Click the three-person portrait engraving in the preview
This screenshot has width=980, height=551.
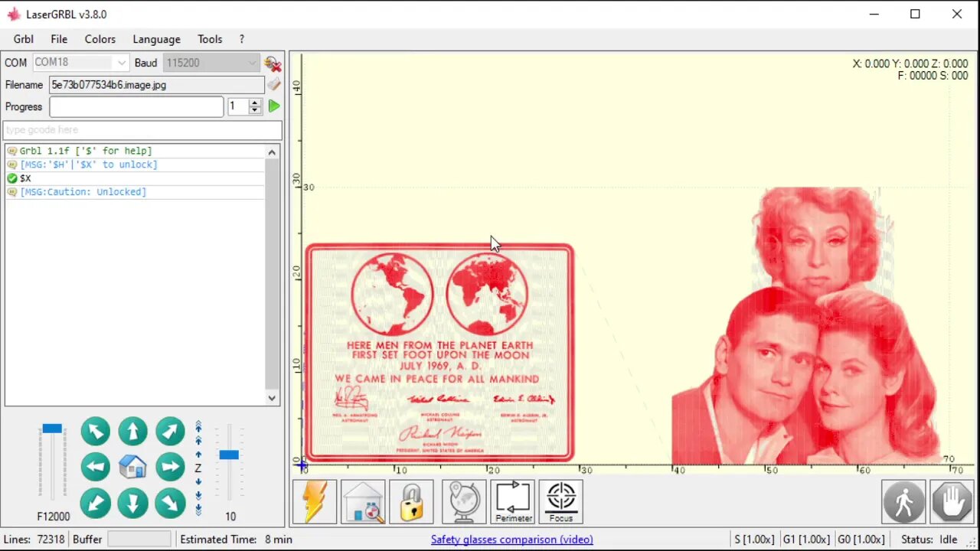(804, 326)
